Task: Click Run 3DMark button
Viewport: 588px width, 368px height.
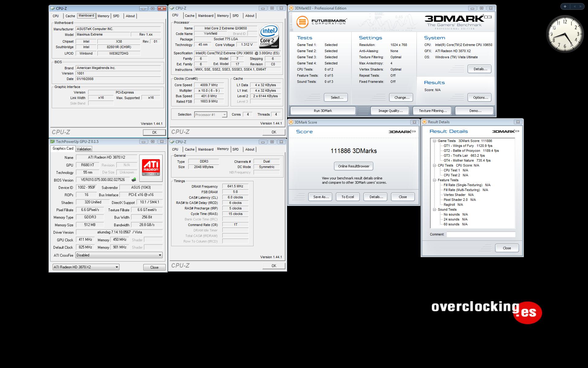Action: 323,111
